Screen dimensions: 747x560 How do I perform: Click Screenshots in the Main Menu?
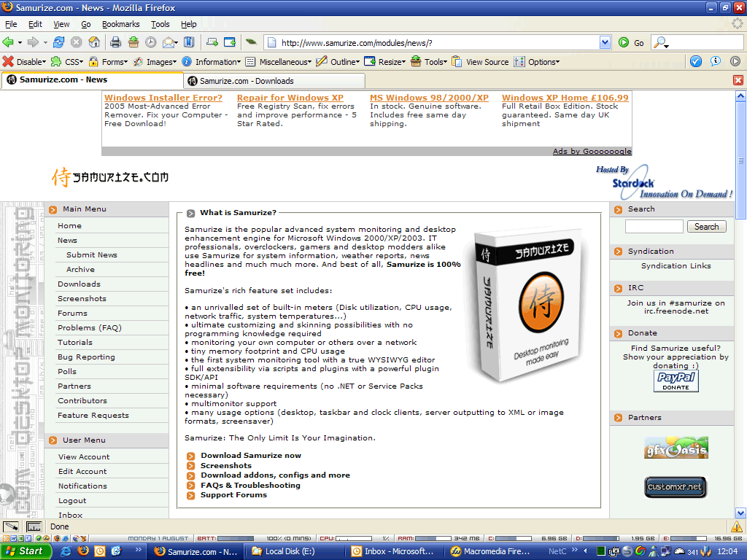(82, 298)
